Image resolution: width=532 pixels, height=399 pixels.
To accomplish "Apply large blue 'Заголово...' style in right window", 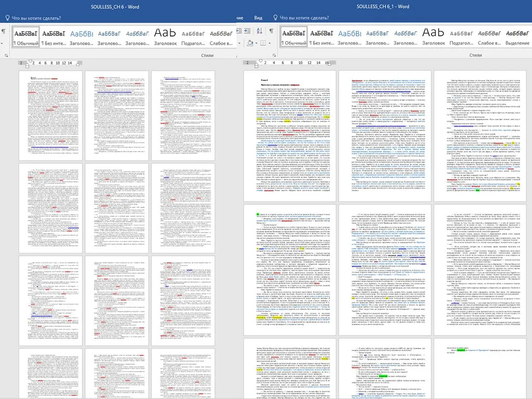I will (x=349, y=37).
